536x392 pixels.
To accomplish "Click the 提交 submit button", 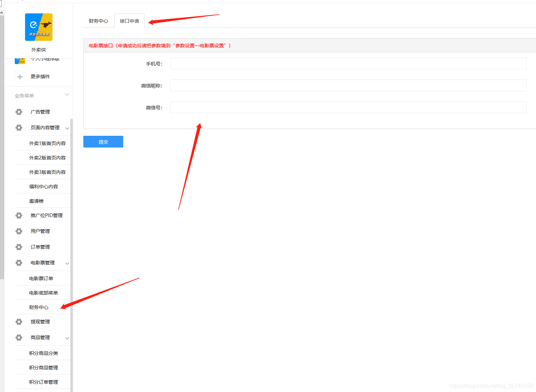I will point(103,142).
